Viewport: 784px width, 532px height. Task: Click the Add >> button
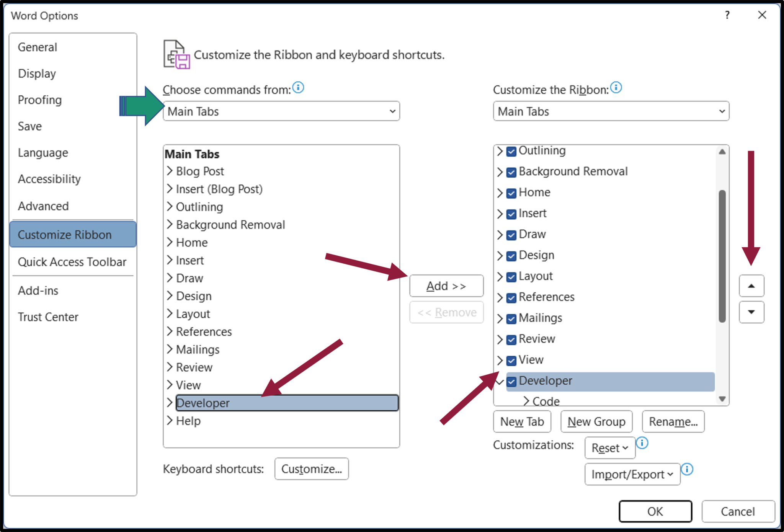click(446, 286)
